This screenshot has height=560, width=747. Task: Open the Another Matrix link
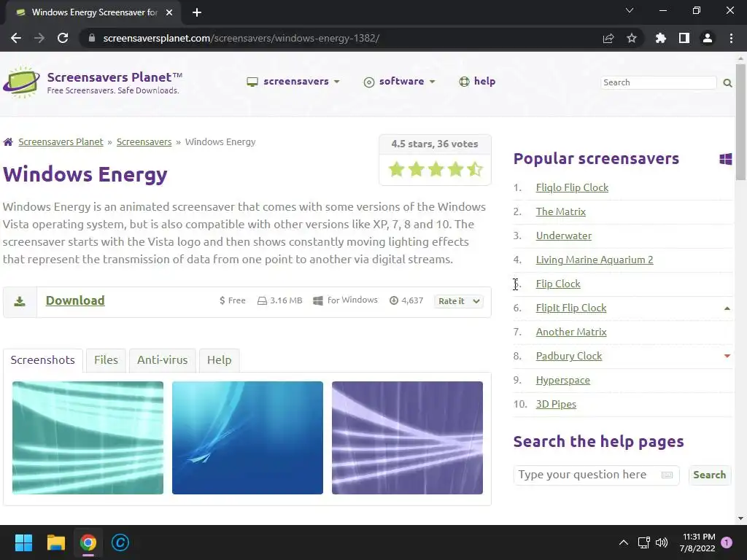(x=571, y=332)
